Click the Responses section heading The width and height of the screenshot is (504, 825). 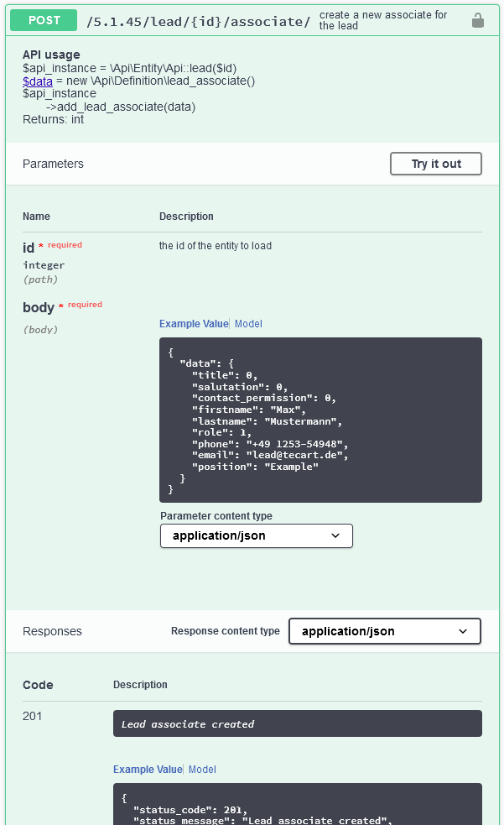coord(52,631)
